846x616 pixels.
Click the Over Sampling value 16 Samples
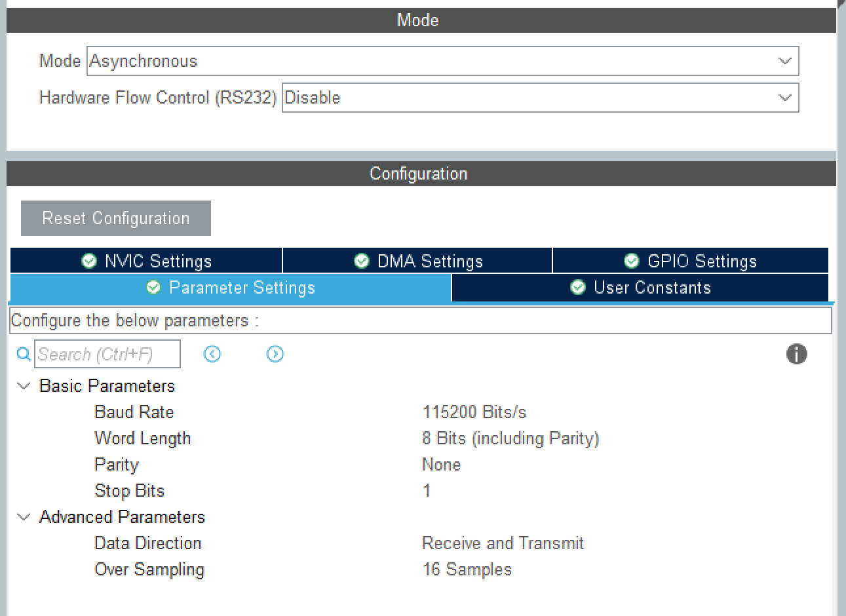[467, 569]
